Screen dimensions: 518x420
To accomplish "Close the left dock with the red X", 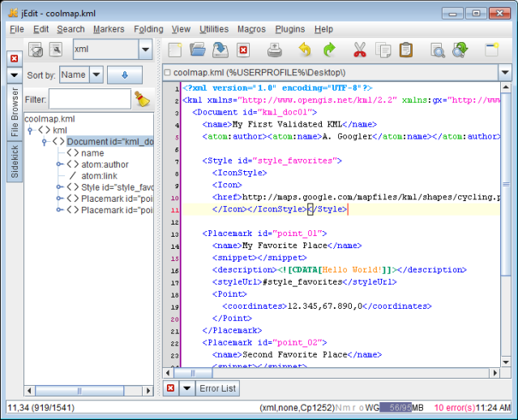I will [15, 58].
